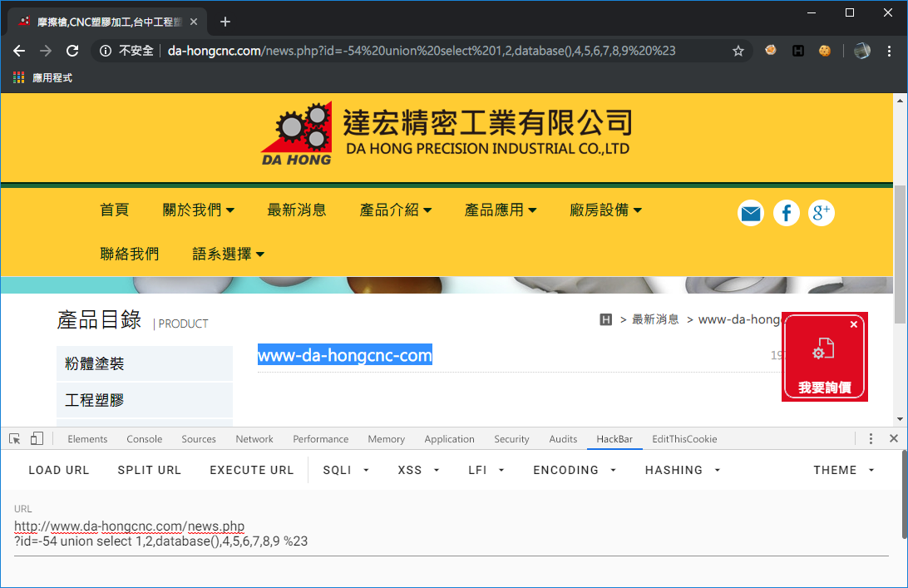Click LOAD URL in HackBar

(x=59, y=470)
